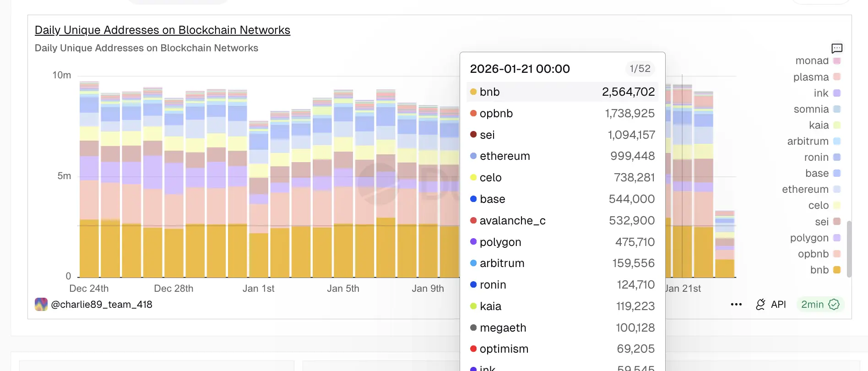Toggle the celo series in legend
Viewport: 868px width, 371px height.
[825, 205]
